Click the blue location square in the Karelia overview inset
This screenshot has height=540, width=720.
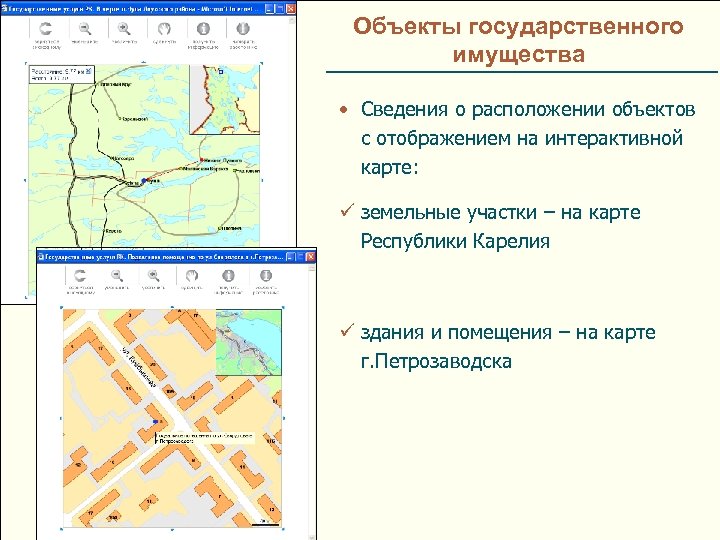pos(220,72)
